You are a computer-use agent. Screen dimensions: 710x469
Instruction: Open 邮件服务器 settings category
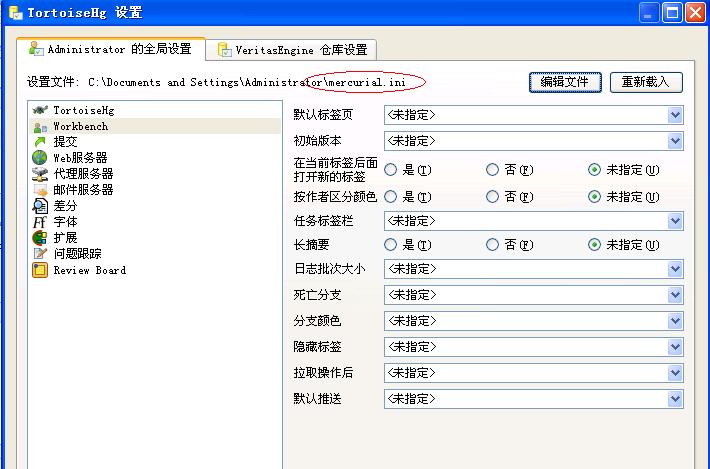click(x=155, y=190)
